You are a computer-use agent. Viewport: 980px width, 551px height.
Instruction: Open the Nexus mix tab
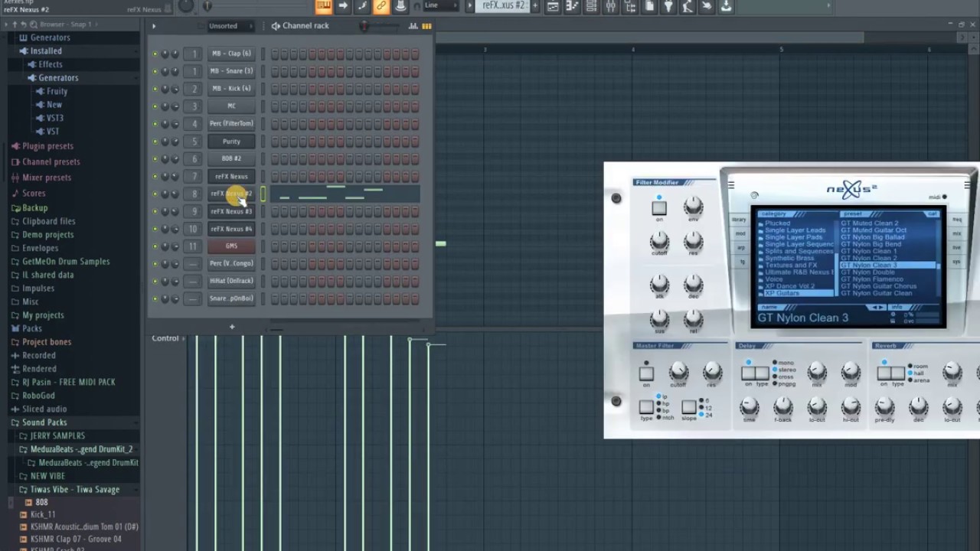click(x=956, y=233)
